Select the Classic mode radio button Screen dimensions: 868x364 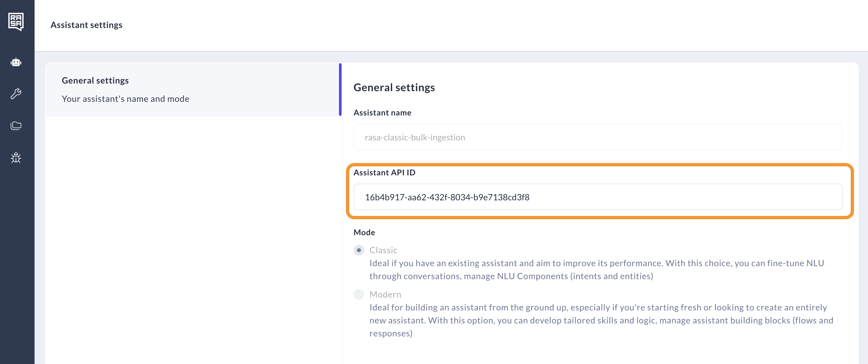pos(359,250)
